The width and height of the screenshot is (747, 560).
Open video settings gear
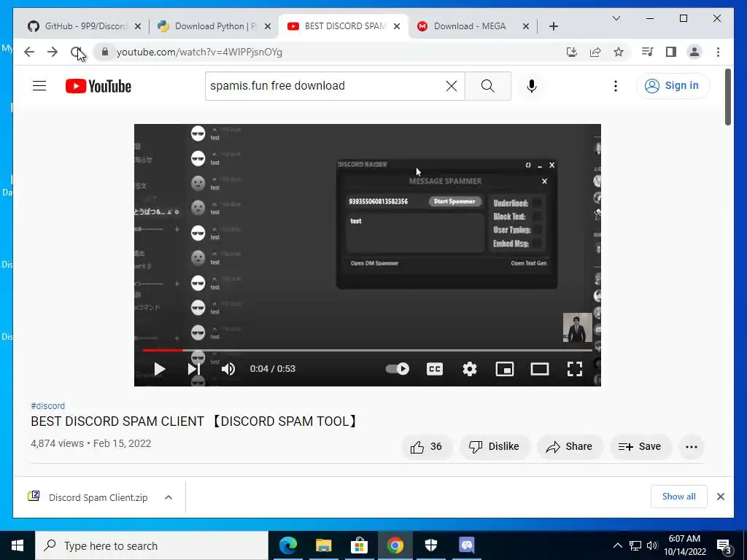[470, 369]
